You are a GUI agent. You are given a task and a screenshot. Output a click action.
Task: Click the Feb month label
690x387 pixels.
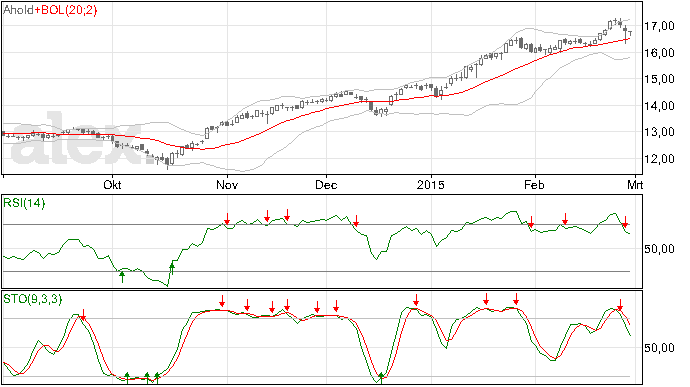point(534,184)
